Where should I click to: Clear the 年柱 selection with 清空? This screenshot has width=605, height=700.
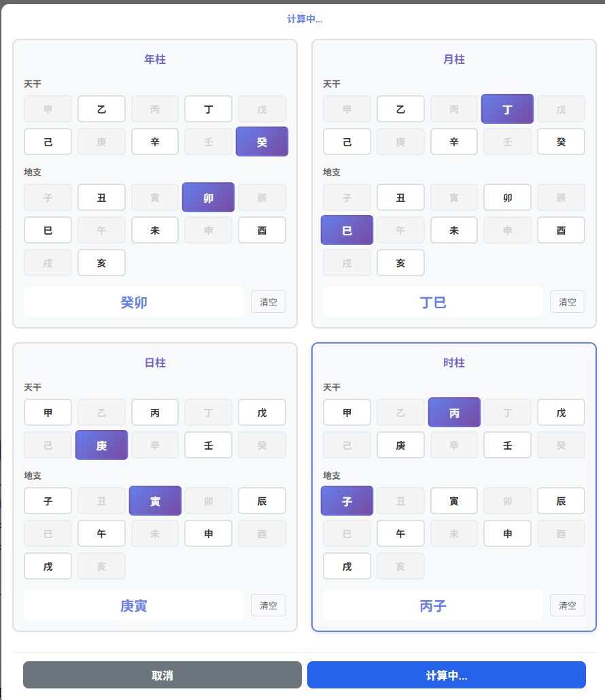268,302
